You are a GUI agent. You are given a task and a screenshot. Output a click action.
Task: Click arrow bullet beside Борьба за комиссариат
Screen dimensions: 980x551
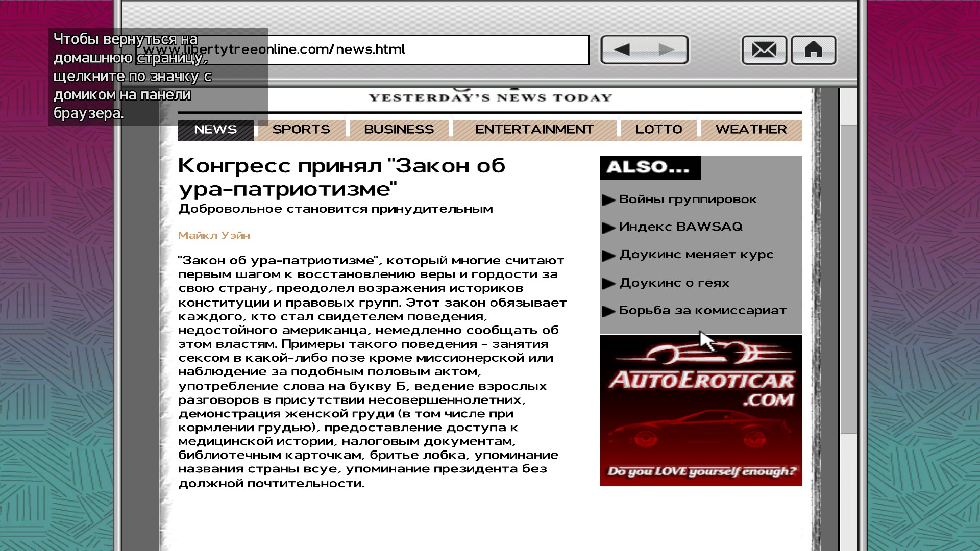click(608, 311)
